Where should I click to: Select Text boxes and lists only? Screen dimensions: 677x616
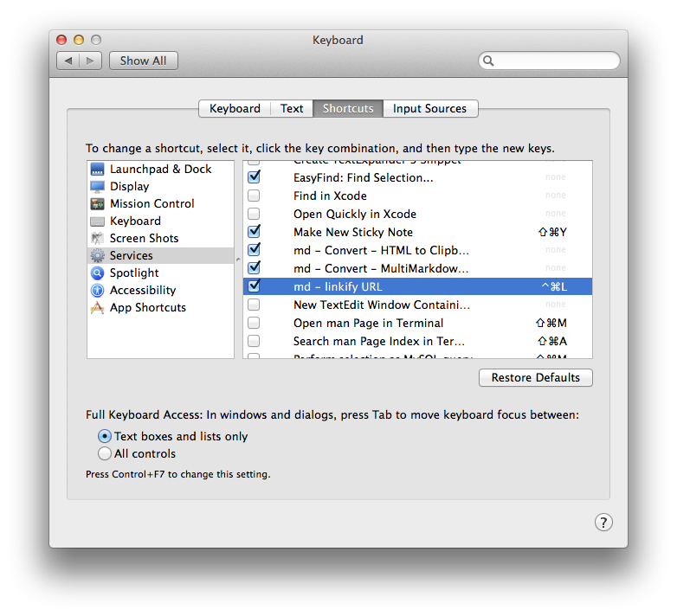point(105,436)
